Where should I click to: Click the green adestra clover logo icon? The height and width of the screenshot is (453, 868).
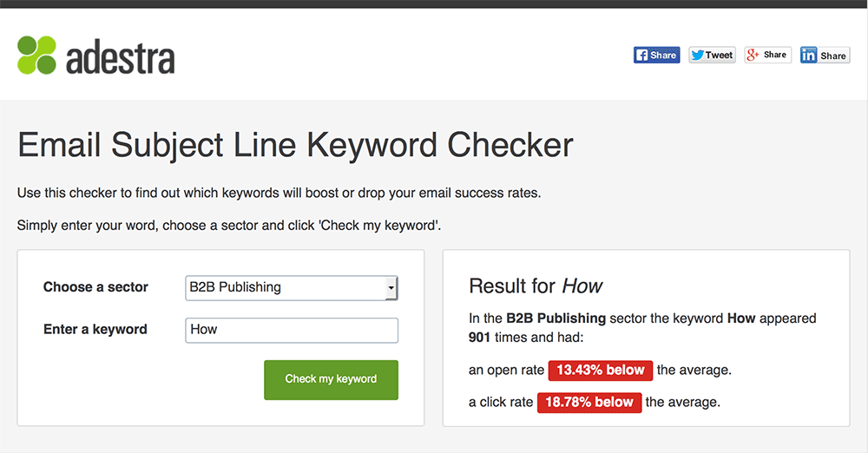pyautogui.click(x=36, y=56)
